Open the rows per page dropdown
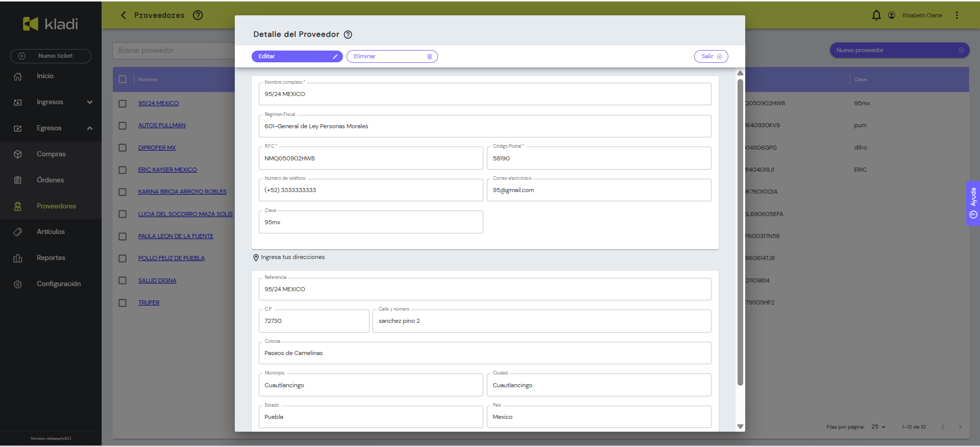This screenshot has height=447, width=980. tap(878, 427)
